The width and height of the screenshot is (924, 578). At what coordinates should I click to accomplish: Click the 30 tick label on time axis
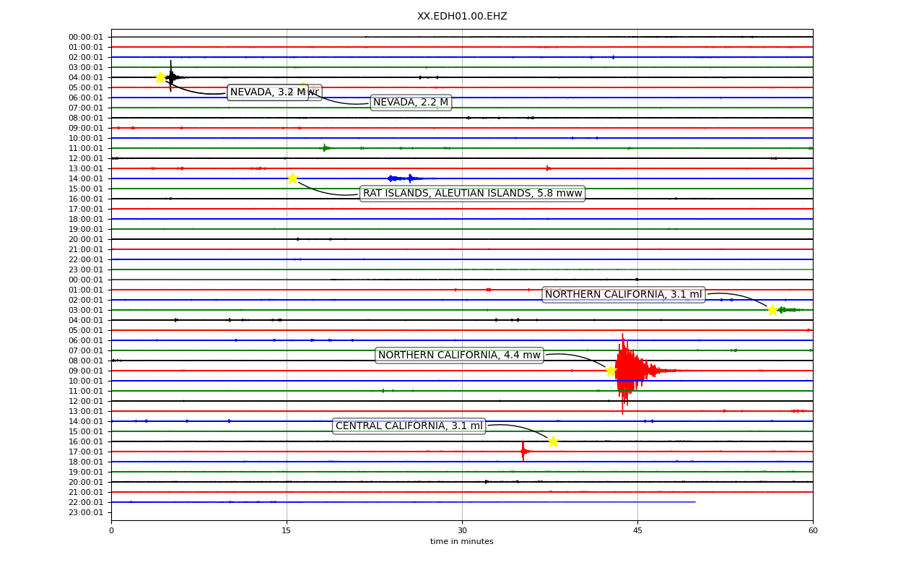point(462,531)
